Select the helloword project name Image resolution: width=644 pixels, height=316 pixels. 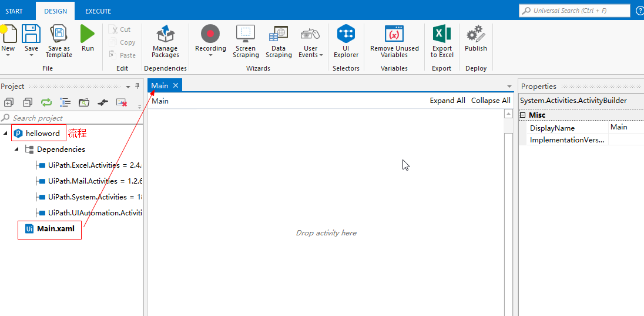tap(43, 134)
